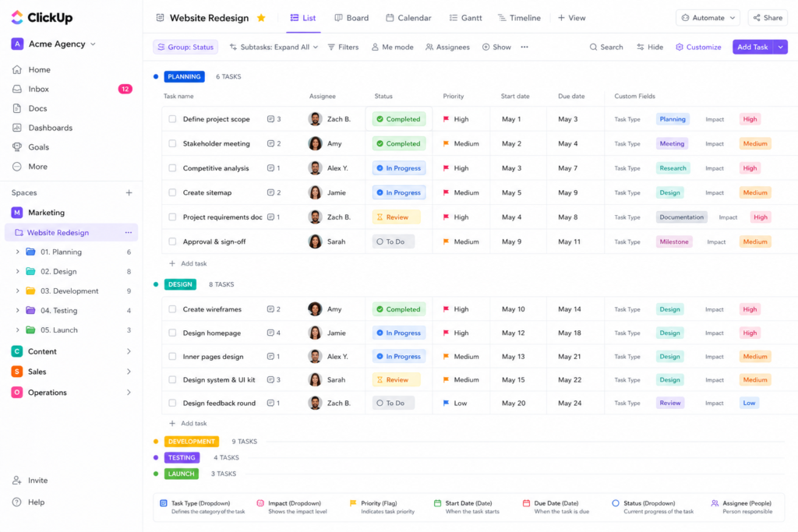Switch to the Board view tab
798x532 pixels.
[351, 18]
